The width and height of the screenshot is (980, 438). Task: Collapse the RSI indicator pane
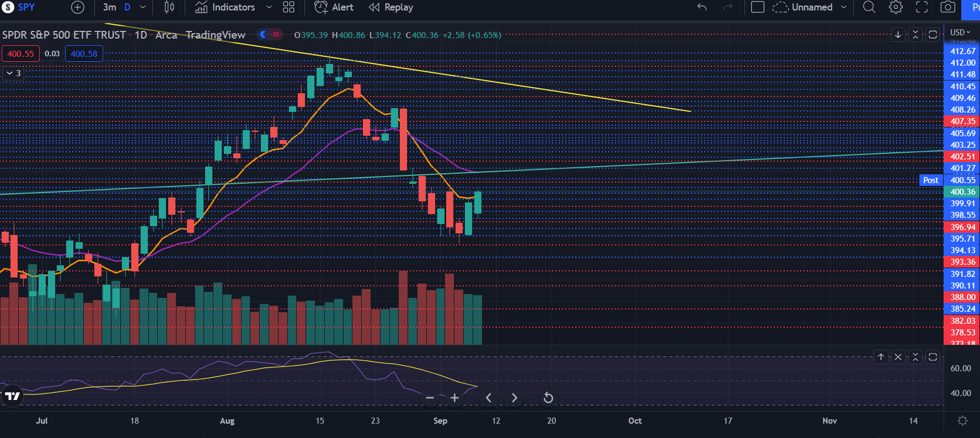point(915,357)
